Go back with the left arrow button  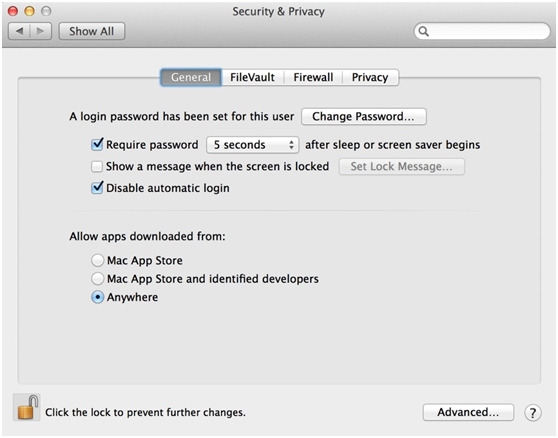pyautogui.click(x=19, y=31)
